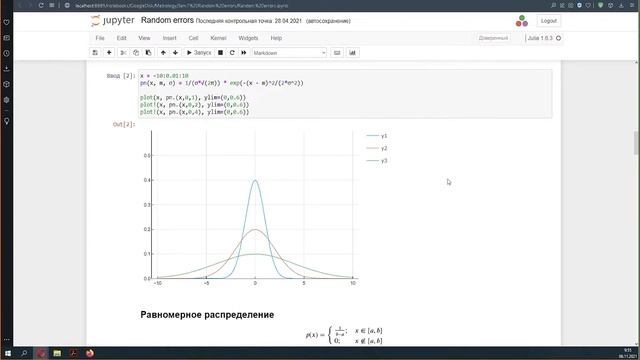The height and width of the screenshot is (360, 640).
Task: Cut selected cells with the scissors icon
Action: (x=123, y=53)
